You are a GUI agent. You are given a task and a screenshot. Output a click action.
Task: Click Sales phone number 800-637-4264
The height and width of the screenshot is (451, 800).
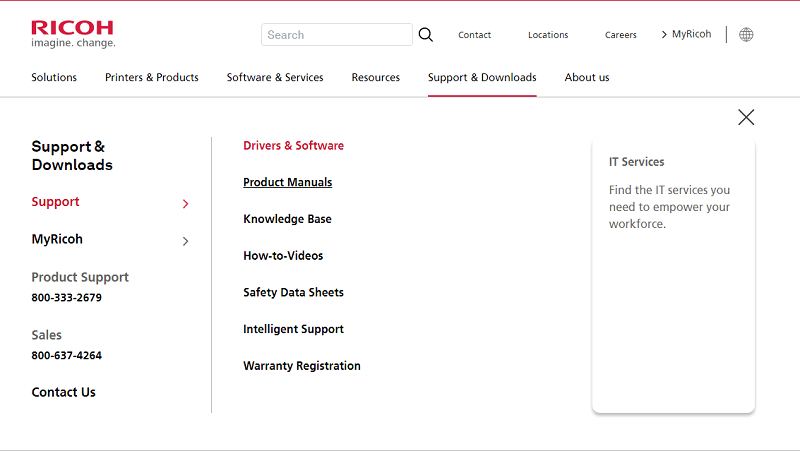coord(66,356)
